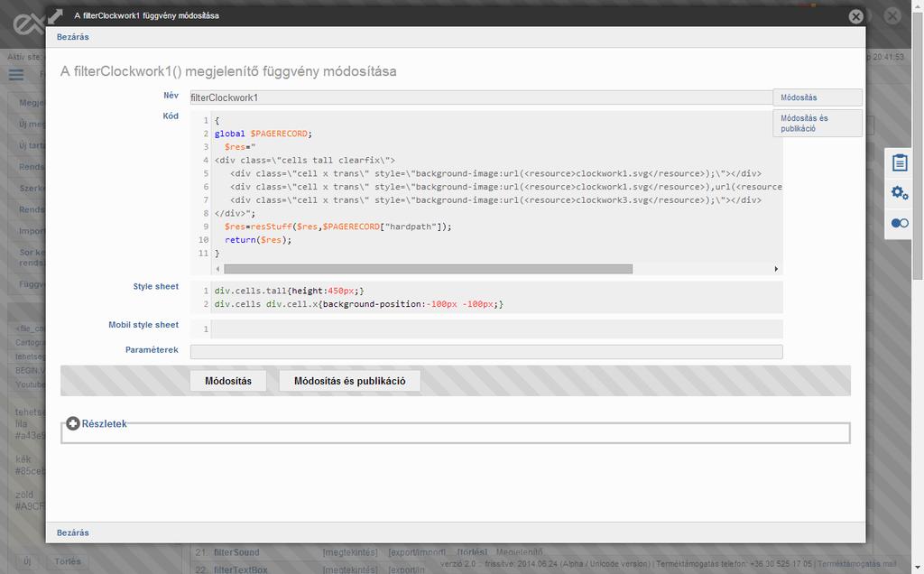Click code line with clockwork3.svg

495,199
